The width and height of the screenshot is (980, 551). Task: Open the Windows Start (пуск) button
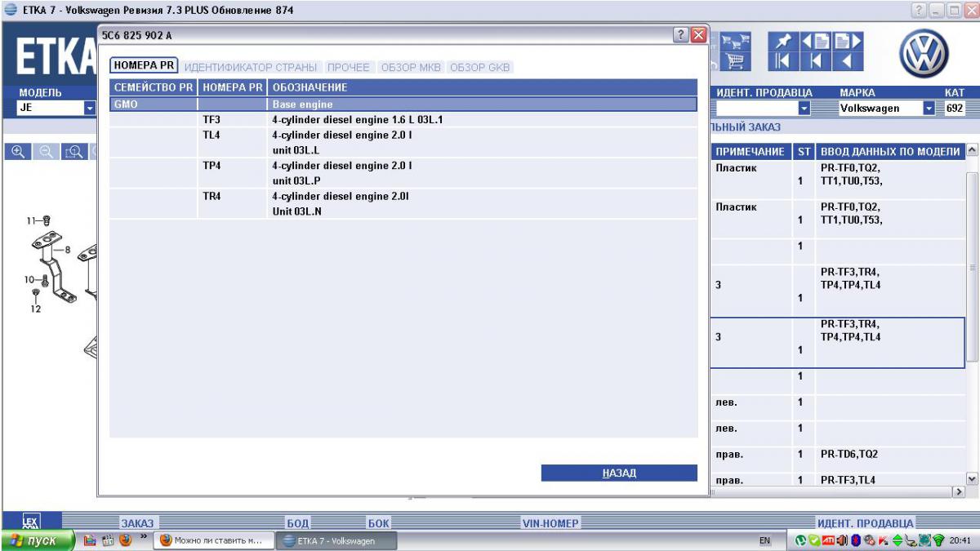pyautogui.click(x=38, y=540)
